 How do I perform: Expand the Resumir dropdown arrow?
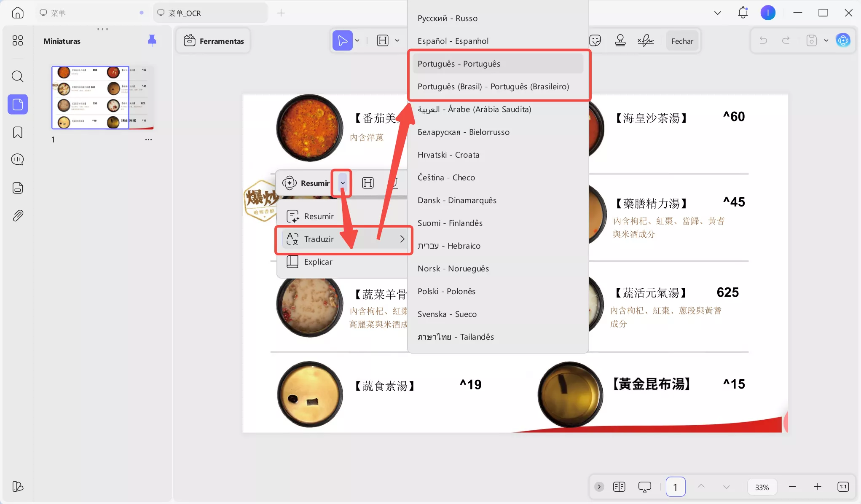(341, 183)
